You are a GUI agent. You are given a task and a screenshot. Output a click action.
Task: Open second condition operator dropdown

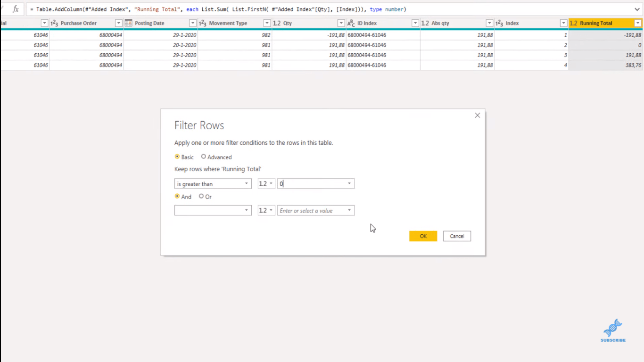[213, 211]
